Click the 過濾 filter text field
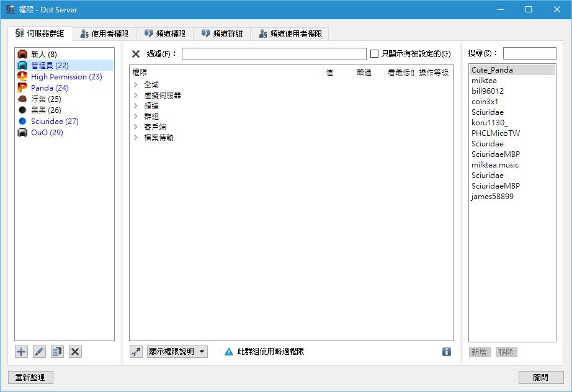Viewport: 572px width, 392px height. click(x=274, y=54)
